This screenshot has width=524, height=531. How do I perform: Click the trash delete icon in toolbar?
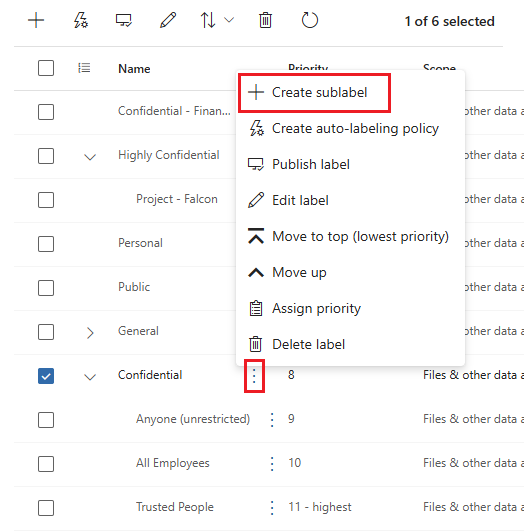[265, 20]
